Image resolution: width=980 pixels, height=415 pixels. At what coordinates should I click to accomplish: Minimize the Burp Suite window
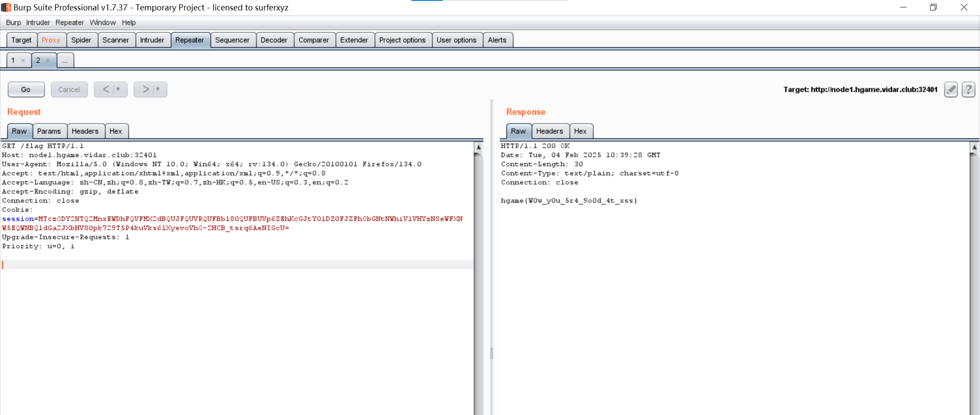(904, 7)
